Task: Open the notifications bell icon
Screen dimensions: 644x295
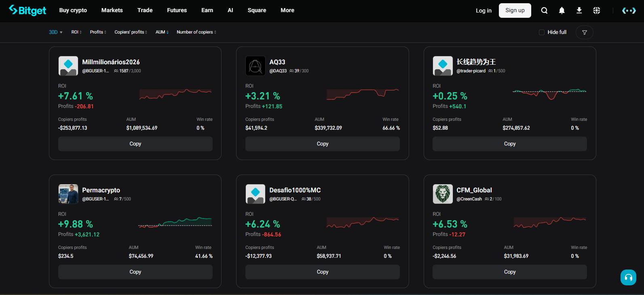Action: 562,11
